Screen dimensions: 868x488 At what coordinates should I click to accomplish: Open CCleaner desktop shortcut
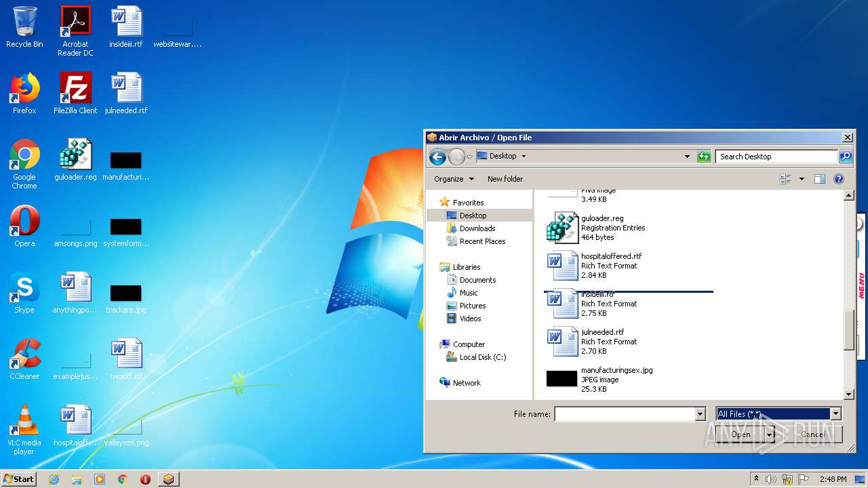pos(24,359)
